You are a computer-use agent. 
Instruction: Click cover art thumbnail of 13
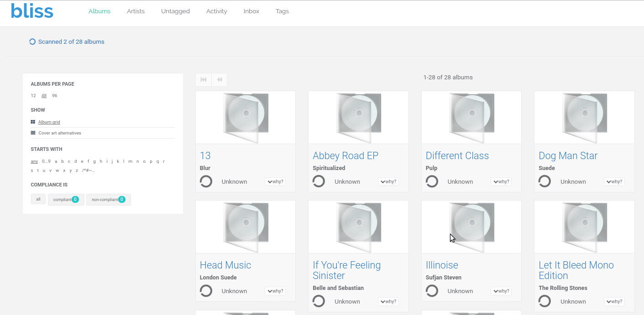coord(246,118)
